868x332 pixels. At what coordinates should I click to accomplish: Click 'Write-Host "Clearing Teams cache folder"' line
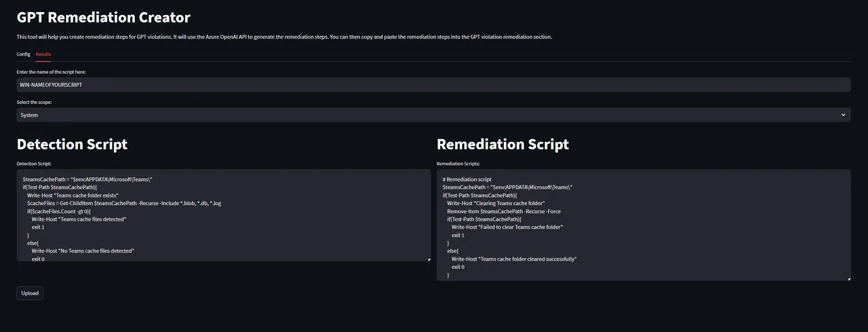pyautogui.click(x=496, y=203)
